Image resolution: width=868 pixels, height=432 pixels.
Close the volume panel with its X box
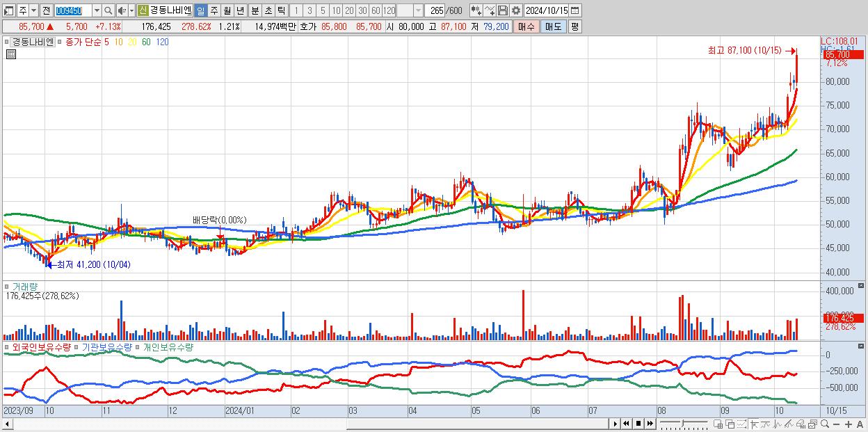point(862,286)
